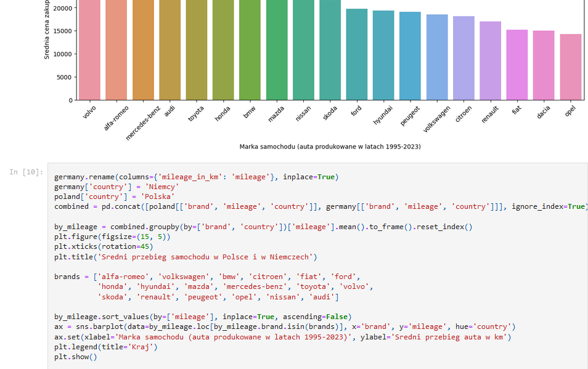This screenshot has width=588, height=369.
Task: Place cursor on the germany.rename code line
Action: point(196,177)
